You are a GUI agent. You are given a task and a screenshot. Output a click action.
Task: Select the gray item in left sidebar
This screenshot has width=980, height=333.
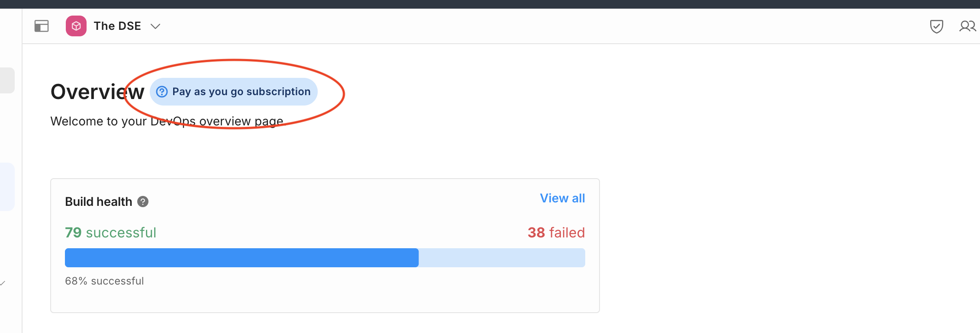coord(7,80)
